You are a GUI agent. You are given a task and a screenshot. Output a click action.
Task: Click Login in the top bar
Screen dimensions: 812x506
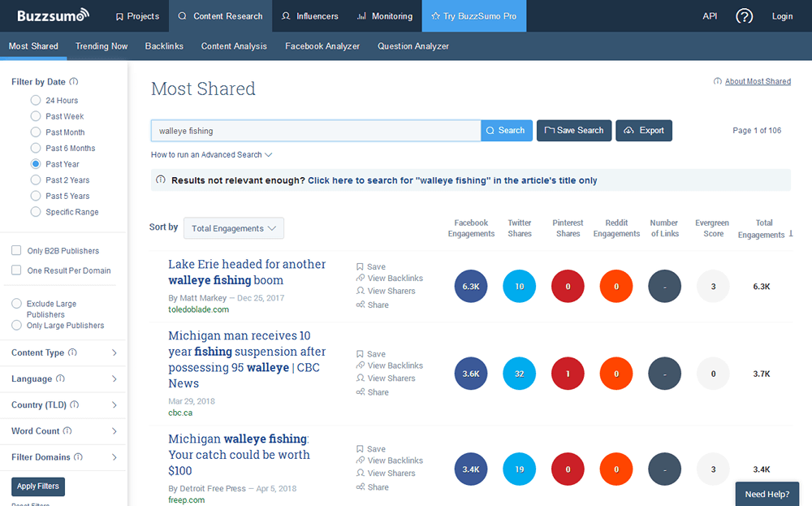(782, 16)
